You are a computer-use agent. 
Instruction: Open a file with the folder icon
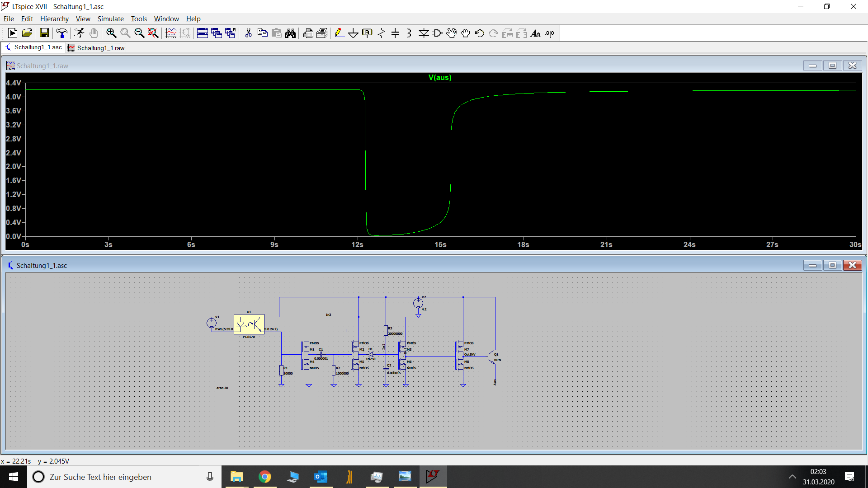(x=27, y=33)
